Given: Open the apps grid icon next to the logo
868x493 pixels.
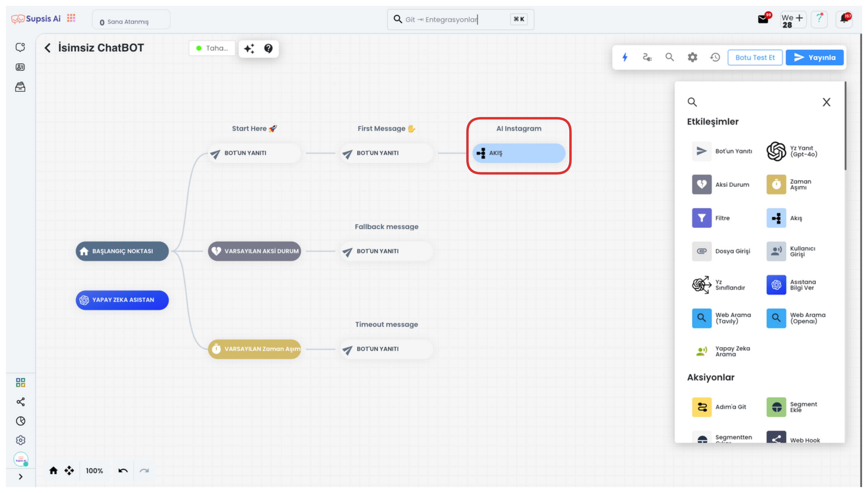Looking at the screenshot, I should coord(71,18).
